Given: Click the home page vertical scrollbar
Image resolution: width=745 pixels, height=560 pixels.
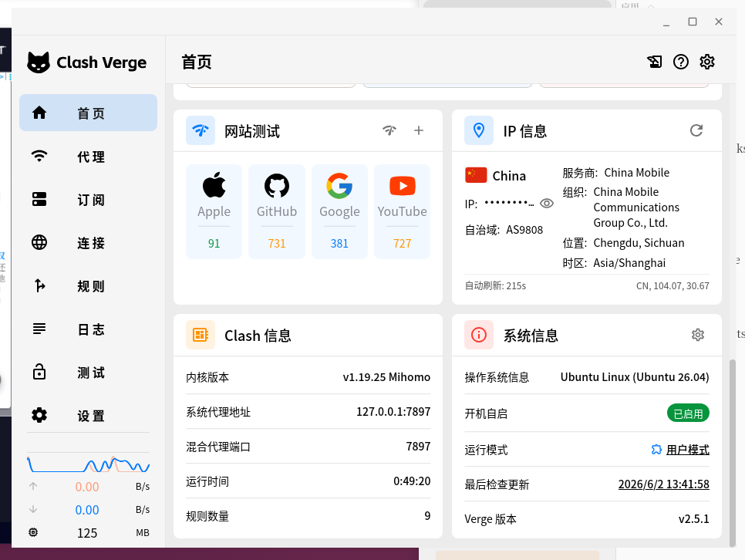Looking at the screenshot, I should tap(732, 451).
